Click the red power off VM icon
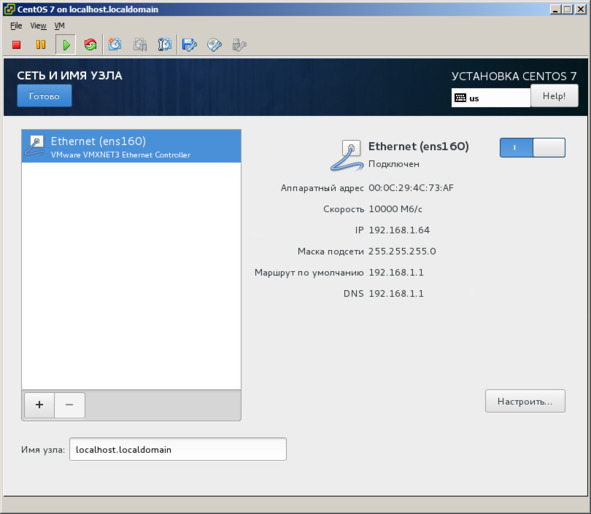The width and height of the screenshot is (591, 514). click(16, 45)
